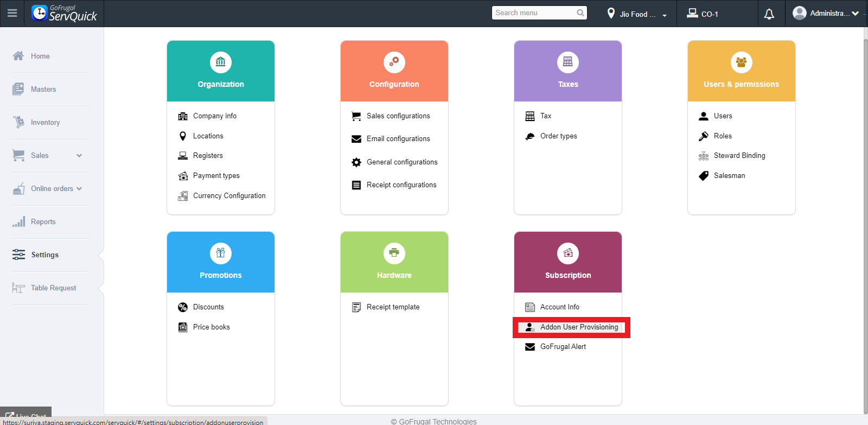Click the CO-1 register icon
The width and height of the screenshot is (868, 425).
click(x=692, y=14)
